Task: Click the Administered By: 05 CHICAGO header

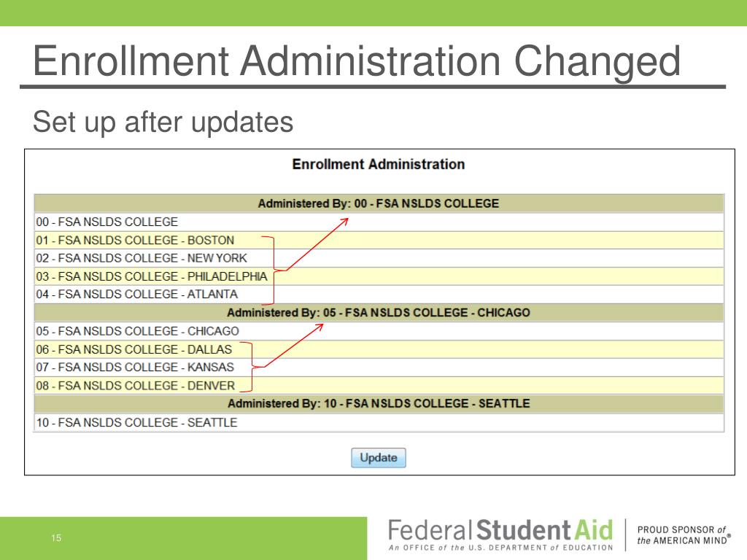Action: pyautogui.click(x=379, y=313)
